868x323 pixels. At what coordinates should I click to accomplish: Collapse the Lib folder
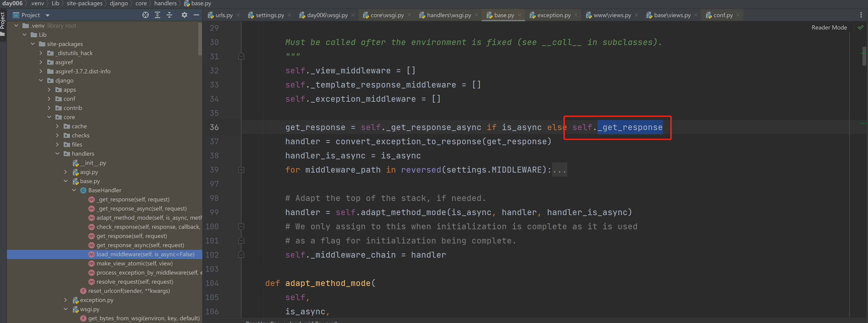click(24, 35)
